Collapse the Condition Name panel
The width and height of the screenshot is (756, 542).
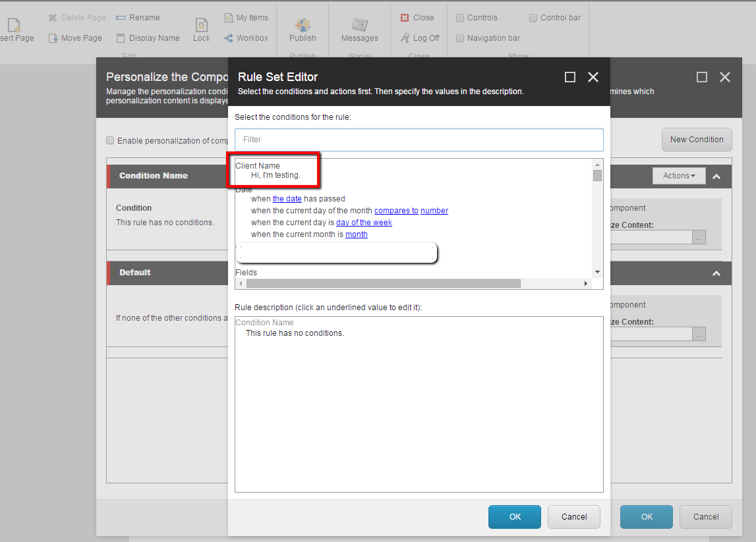pyautogui.click(x=716, y=175)
